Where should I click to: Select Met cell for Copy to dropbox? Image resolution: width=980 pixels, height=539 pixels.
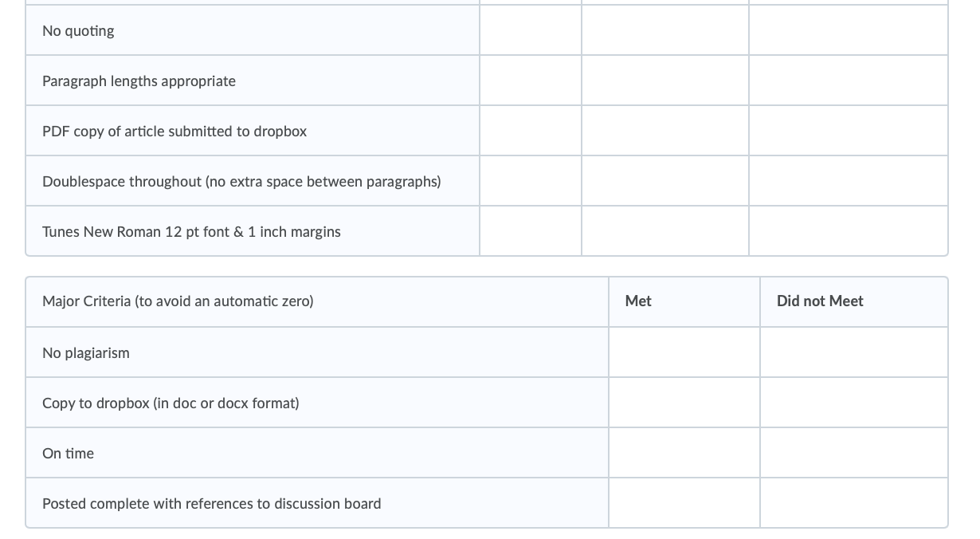pos(684,403)
